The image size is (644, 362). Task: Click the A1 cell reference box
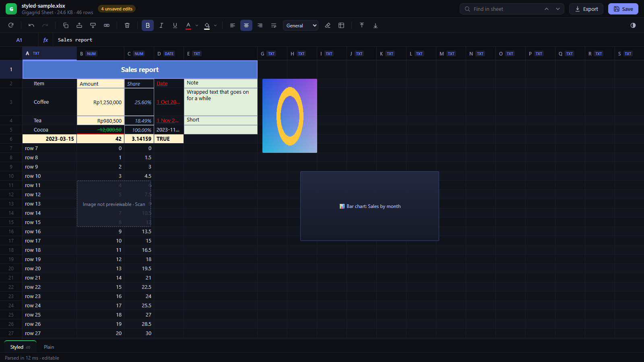19,40
